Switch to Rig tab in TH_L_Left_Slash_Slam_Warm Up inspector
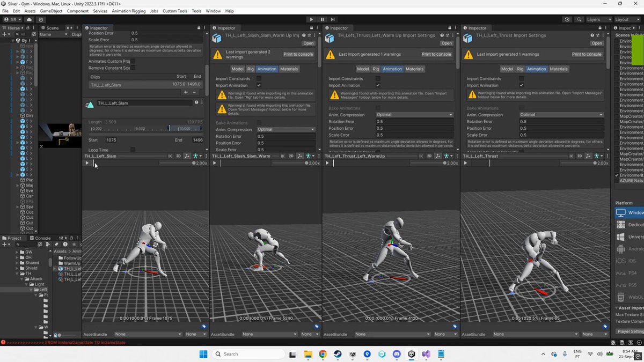 pos(251,69)
